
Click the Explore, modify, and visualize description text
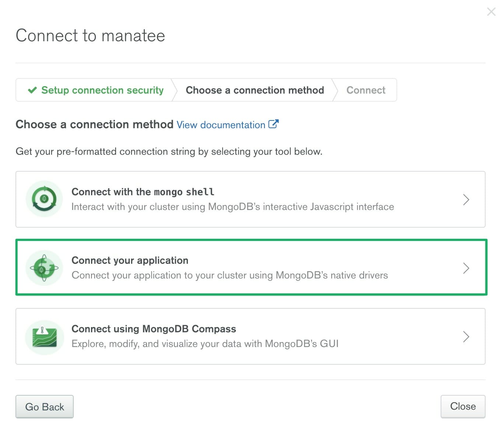[205, 344]
